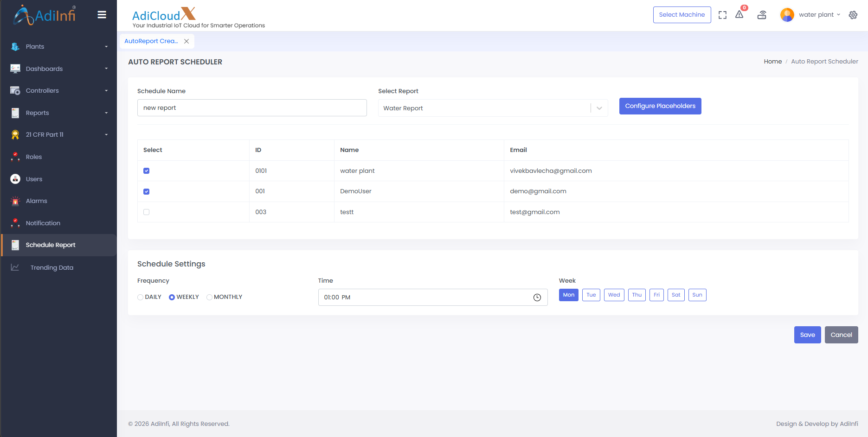The image size is (868, 437).
Task: Go to Users in the sidebar
Action: click(34, 179)
